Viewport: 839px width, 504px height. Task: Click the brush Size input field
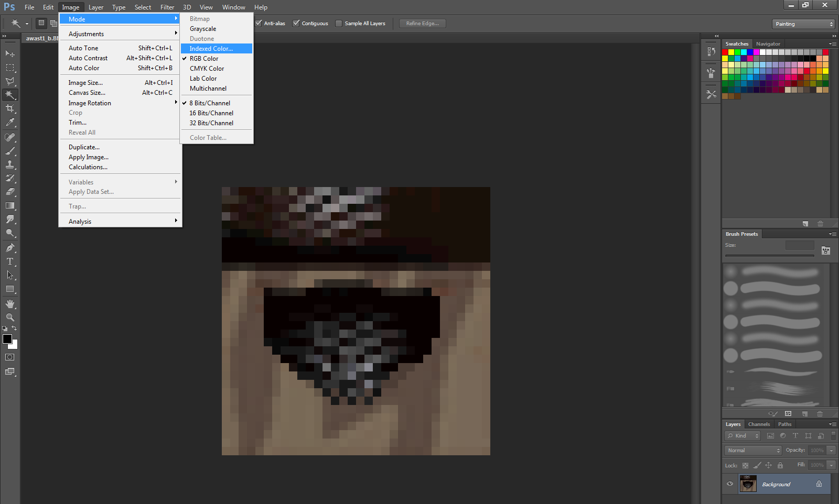click(x=800, y=245)
